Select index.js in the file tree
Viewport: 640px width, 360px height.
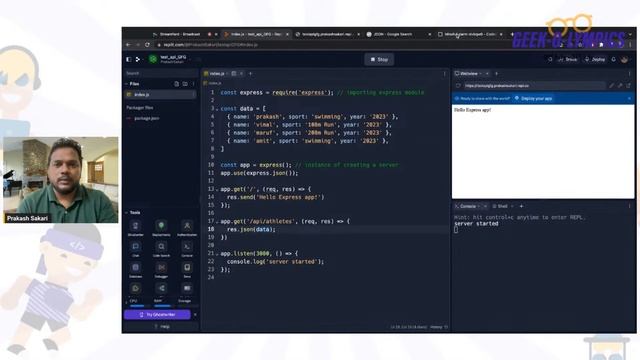[x=160, y=94]
